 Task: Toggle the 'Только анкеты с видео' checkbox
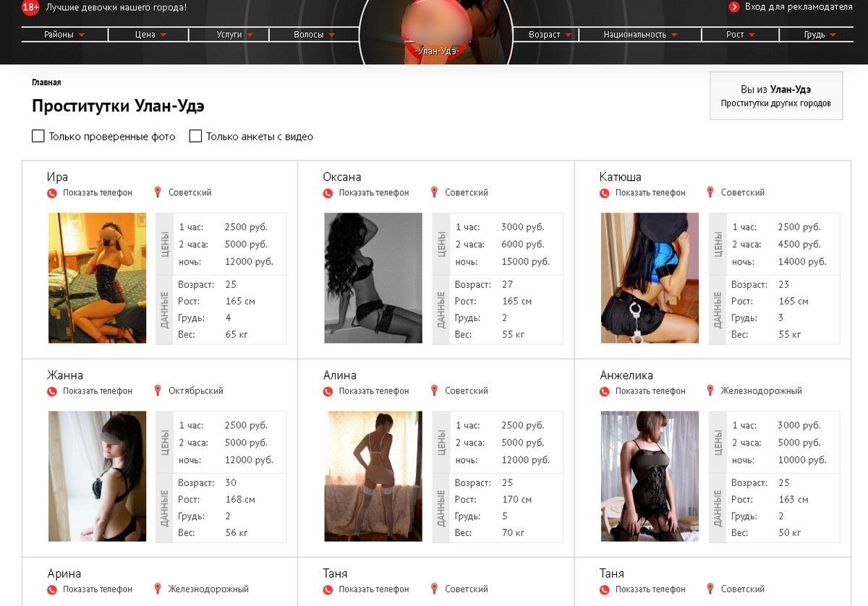click(195, 136)
